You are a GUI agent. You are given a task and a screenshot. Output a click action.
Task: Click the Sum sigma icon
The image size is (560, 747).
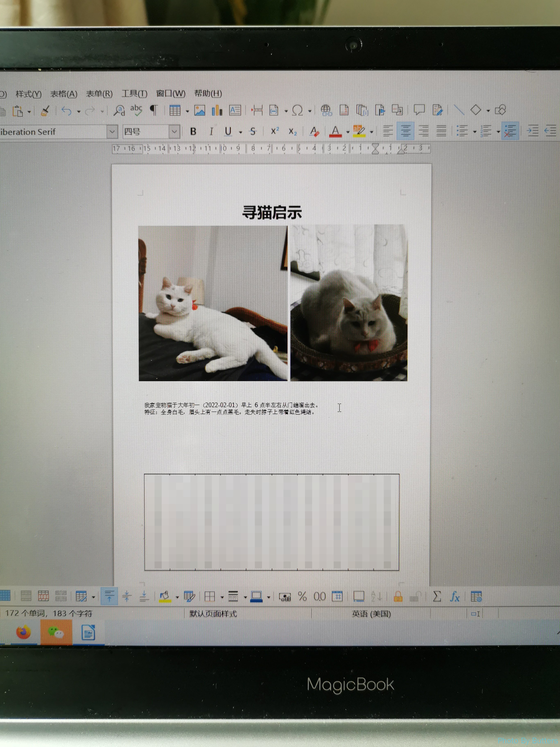(437, 596)
